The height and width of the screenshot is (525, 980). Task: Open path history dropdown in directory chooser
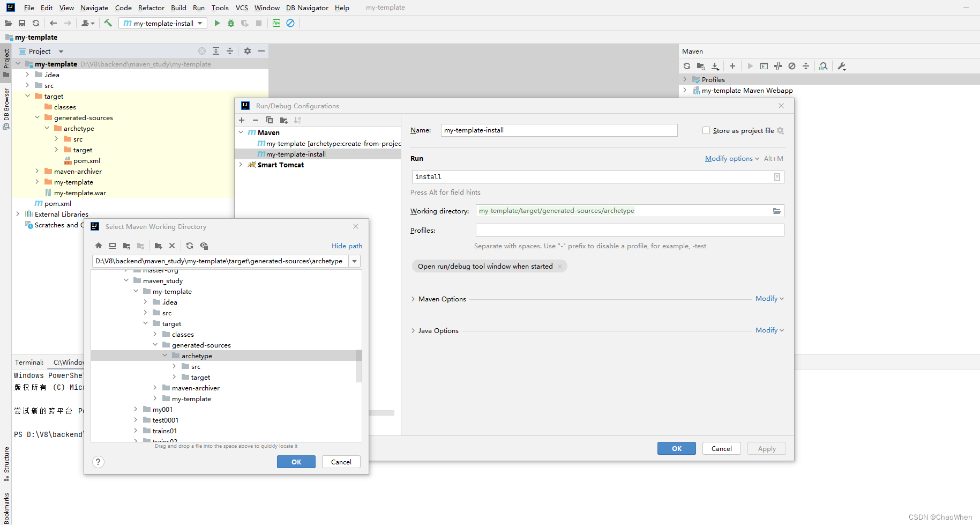coord(355,261)
